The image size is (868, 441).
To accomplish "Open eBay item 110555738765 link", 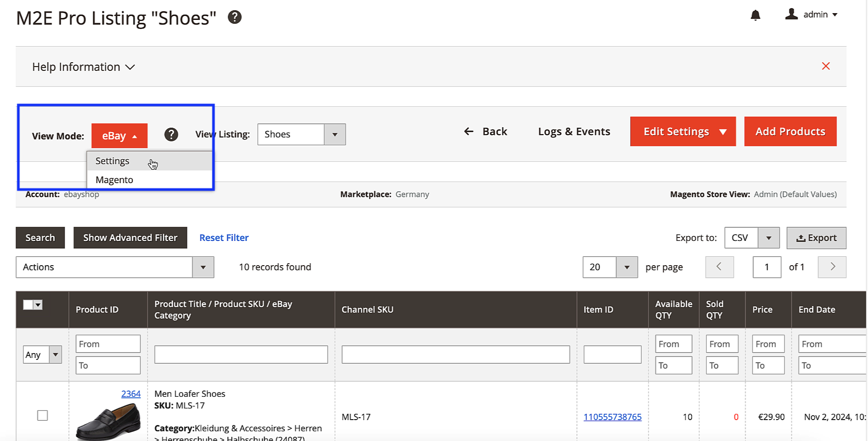I will [612, 417].
